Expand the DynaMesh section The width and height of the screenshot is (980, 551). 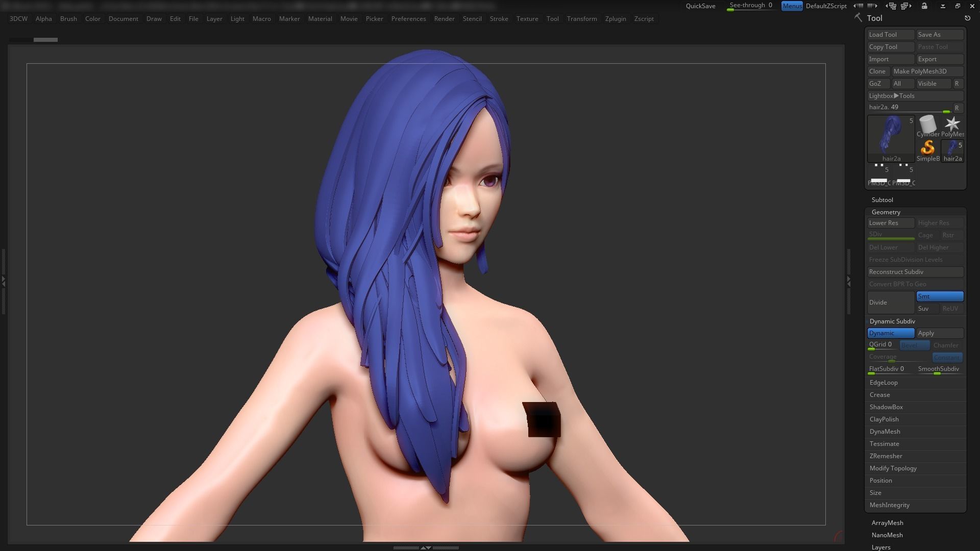coord(885,432)
